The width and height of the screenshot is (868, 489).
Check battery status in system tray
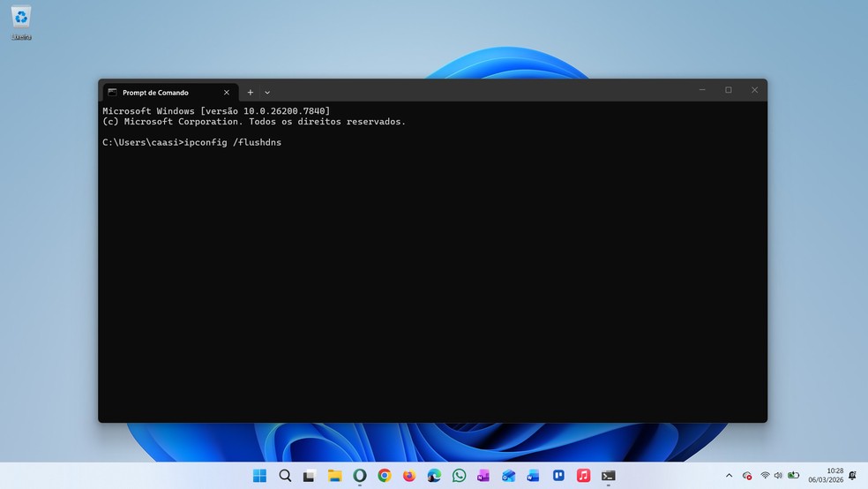coord(793,476)
